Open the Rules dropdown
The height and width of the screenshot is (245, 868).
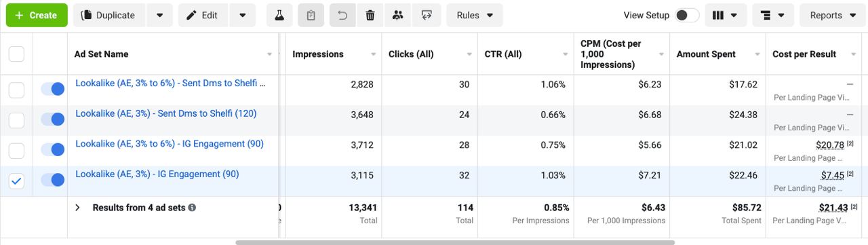click(475, 15)
